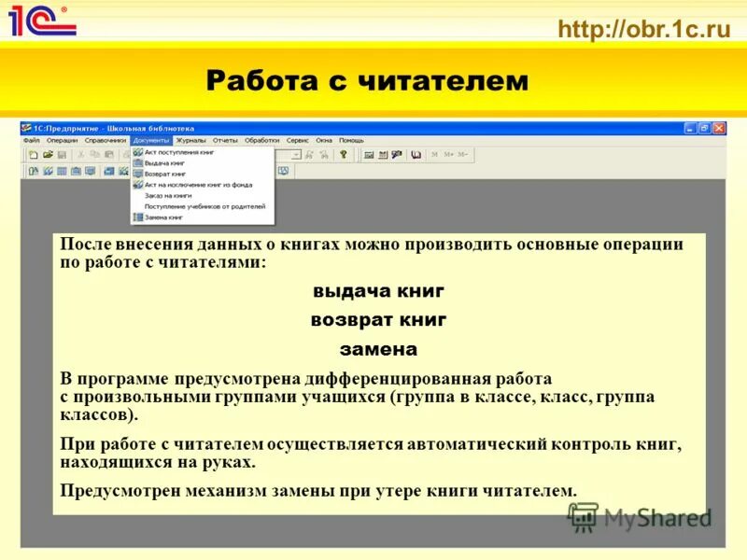Choose Акт поступления книг from Документы menu

tap(203, 152)
